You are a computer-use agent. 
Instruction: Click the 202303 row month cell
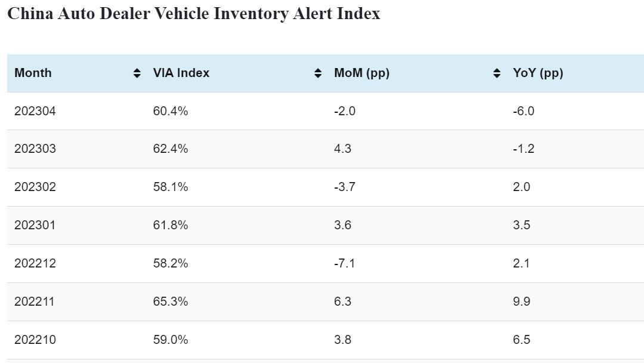(x=35, y=149)
